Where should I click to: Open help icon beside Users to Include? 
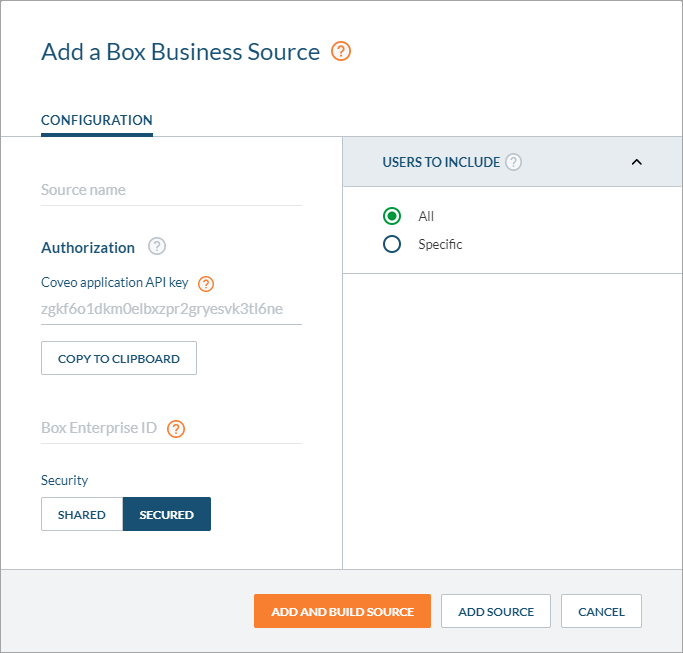(514, 162)
